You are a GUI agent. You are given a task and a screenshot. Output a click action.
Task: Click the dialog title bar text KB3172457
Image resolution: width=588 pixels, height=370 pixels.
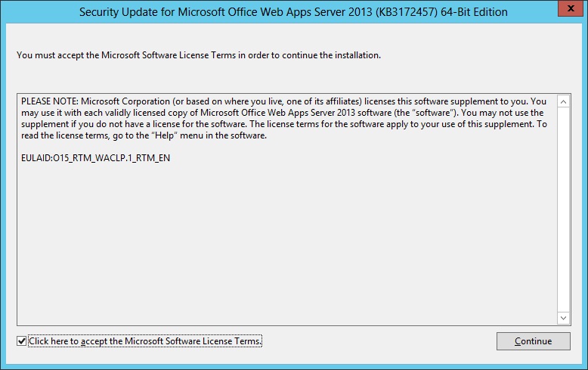click(407, 12)
